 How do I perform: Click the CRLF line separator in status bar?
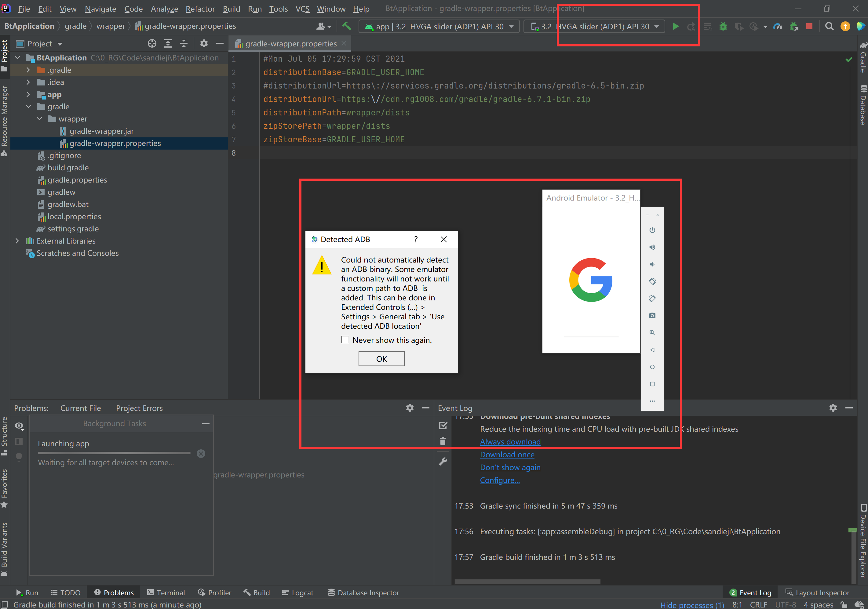click(x=758, y=604)
